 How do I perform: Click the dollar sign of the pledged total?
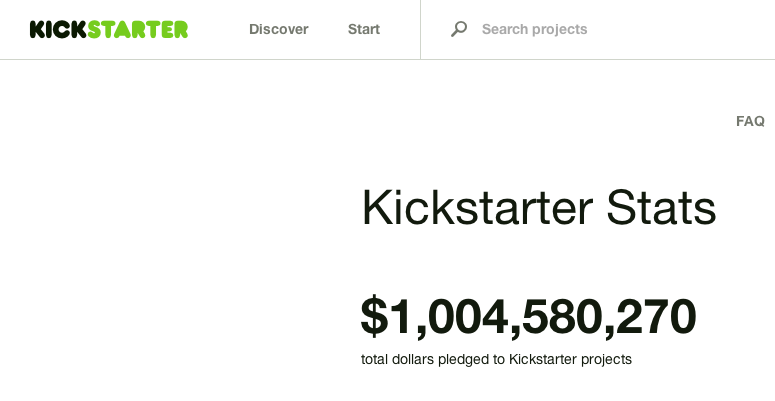coord(374,317)
